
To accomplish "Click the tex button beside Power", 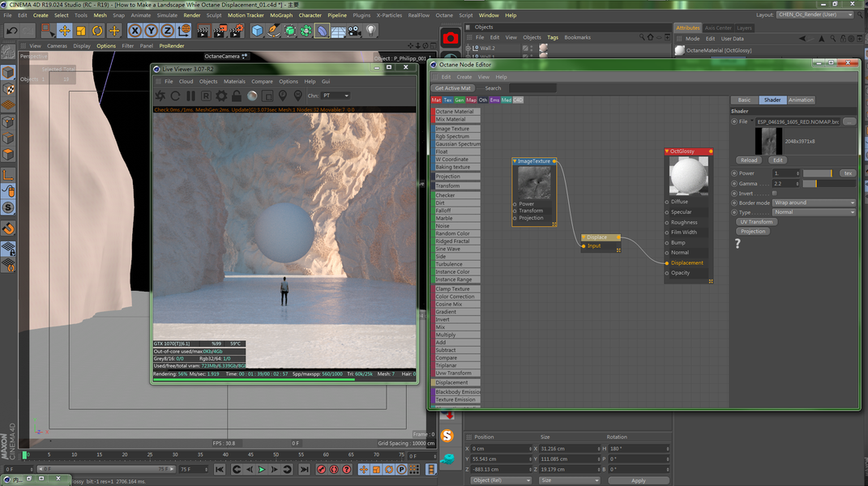I will click(848, 173).
